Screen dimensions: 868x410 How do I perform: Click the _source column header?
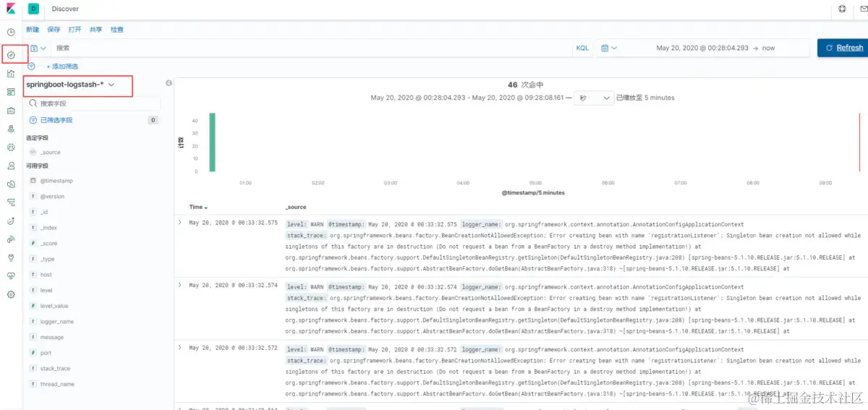tap(296, 207)
